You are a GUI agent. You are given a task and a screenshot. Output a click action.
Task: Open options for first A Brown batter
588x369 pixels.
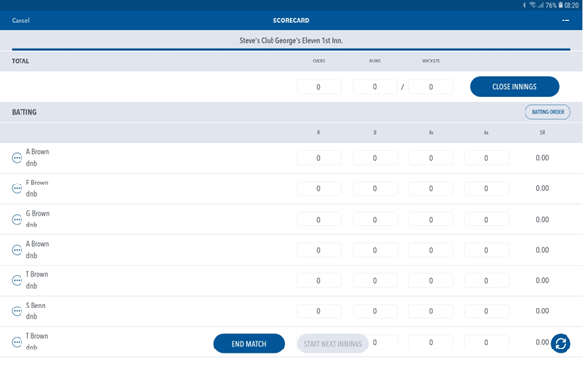[17, 158]
